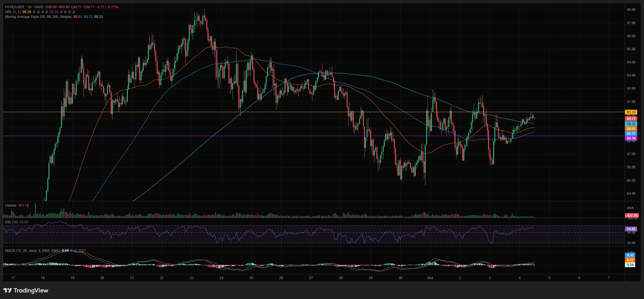Click the -0.11 (-0.11%) change value in title
Viewport: 644px width, 299px height.
pos(108,7)
